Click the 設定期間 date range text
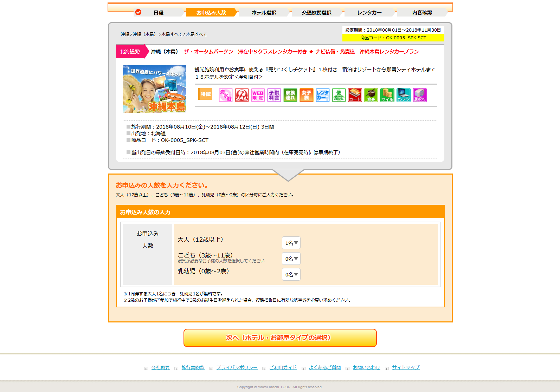Viewport: 560px width, 392px height. tap(393, 30)
